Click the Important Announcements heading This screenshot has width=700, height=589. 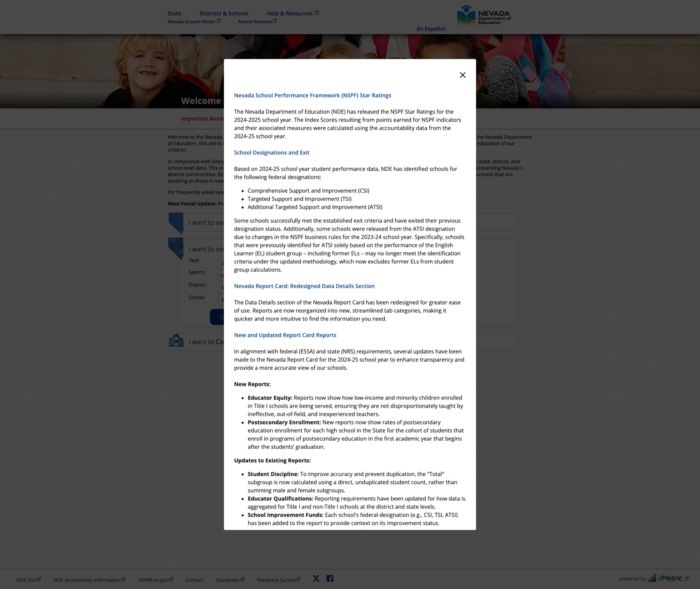tap(202, 119)
